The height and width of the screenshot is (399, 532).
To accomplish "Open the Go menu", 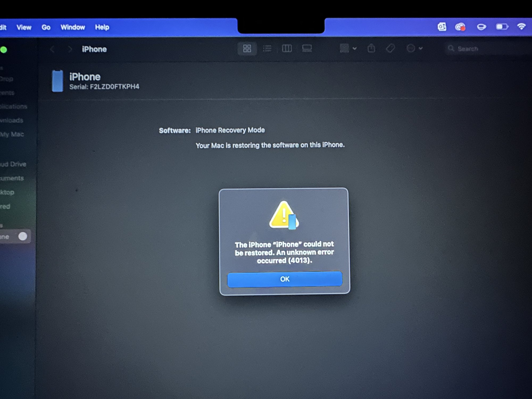I will click(x=46, y=27).
